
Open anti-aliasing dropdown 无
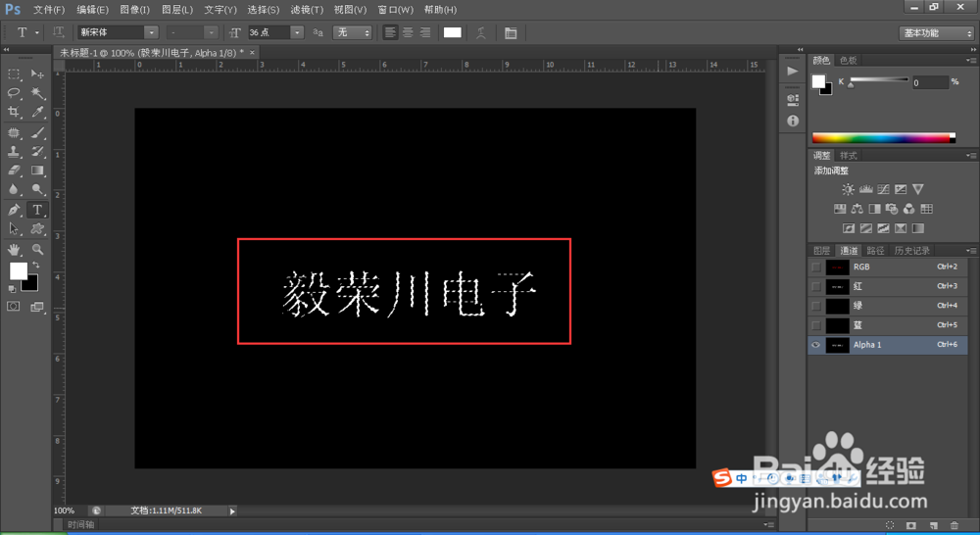(x=353, y=32)
